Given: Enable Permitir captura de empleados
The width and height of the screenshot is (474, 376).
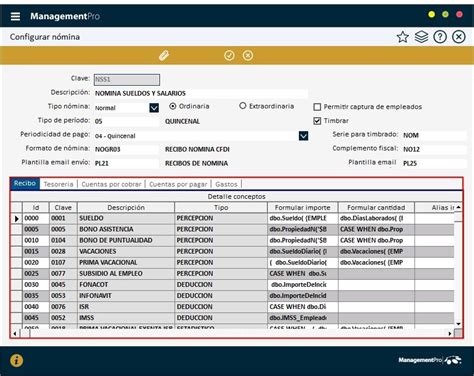Looking at the screenshot, I should pos(317,107).
